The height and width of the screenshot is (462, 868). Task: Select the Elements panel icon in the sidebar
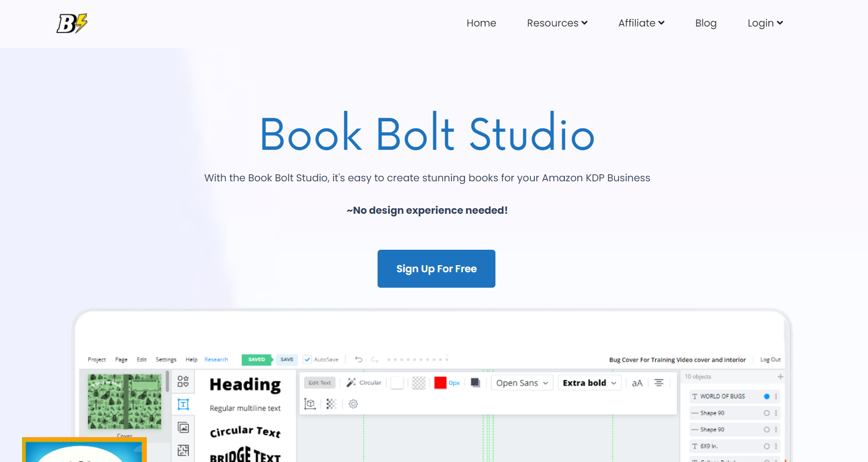183,381
